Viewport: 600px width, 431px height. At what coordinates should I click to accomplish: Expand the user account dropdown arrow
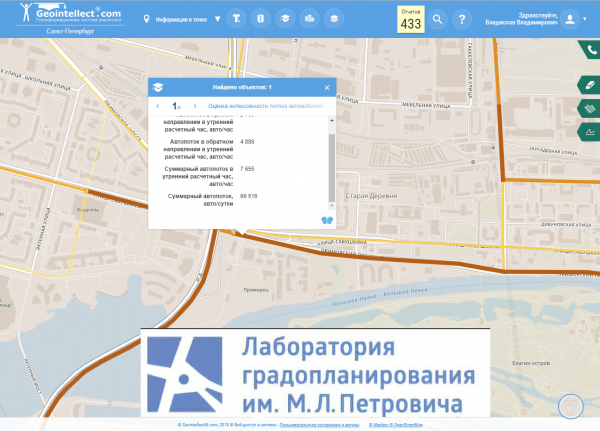[585, 19]
